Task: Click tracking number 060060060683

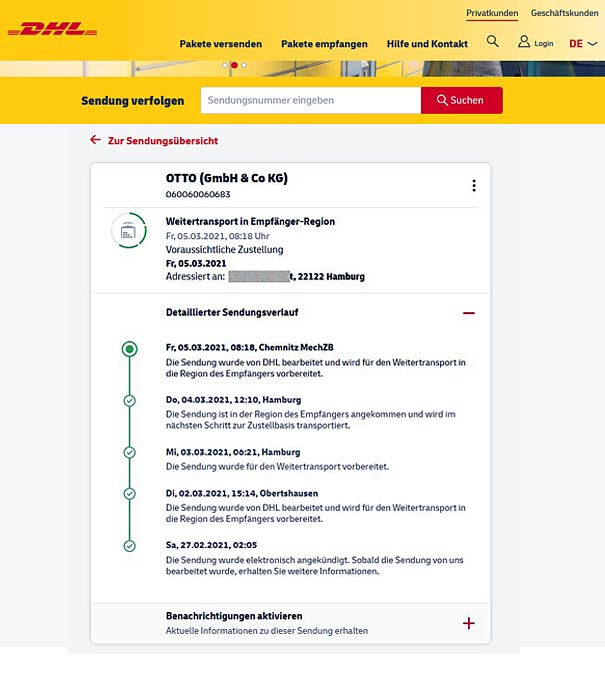Action: [x=198, y=194]
